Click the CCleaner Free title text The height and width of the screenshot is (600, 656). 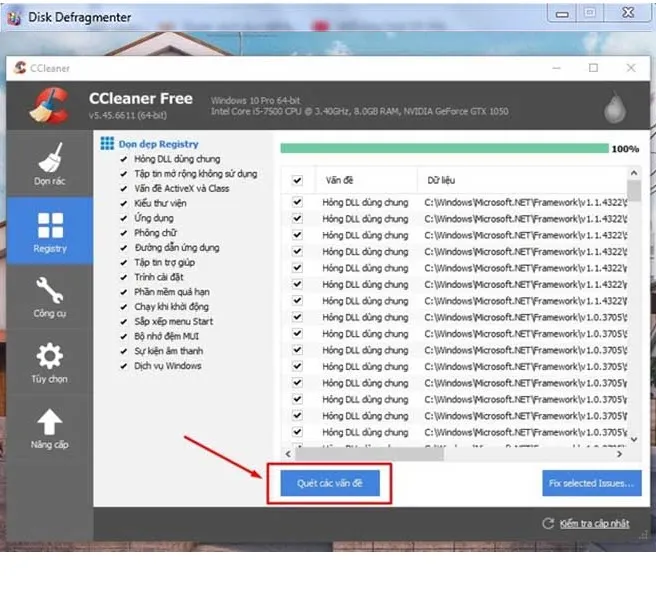coord(141,99)
